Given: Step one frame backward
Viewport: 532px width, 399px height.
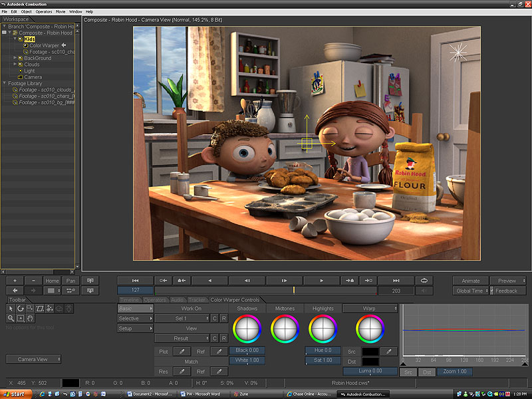Looking at the screenshot, I should pyautogui.click(x=247, y=281).
